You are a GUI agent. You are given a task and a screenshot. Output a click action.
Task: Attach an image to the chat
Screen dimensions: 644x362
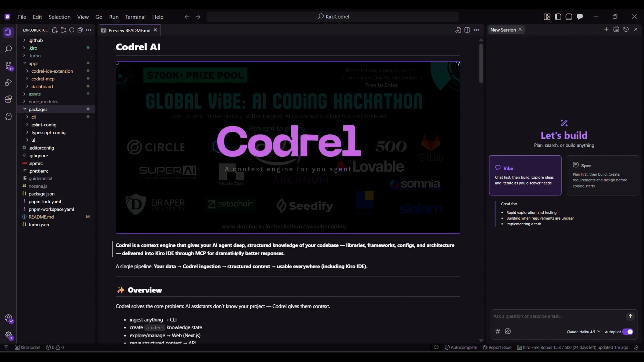coord(508,331)
